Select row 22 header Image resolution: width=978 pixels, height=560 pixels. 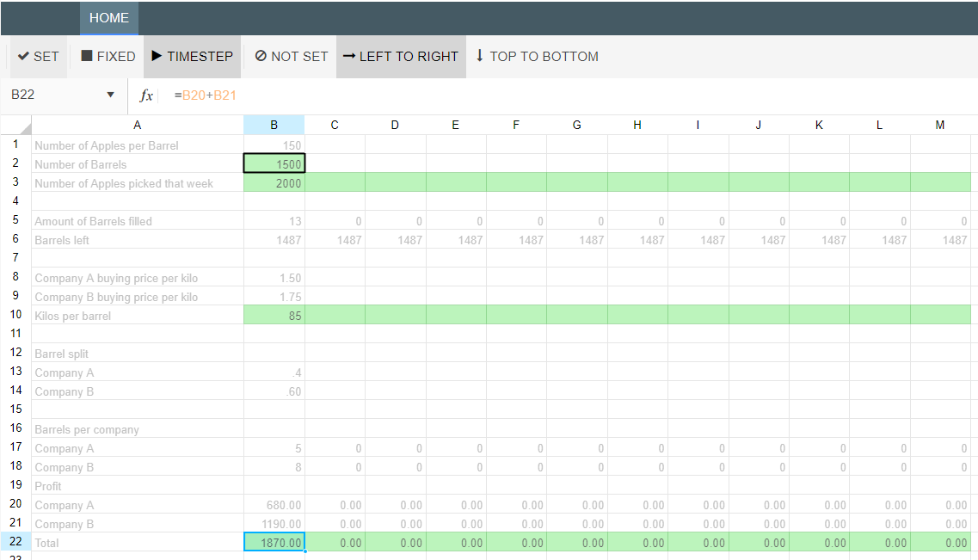[15, 543]
